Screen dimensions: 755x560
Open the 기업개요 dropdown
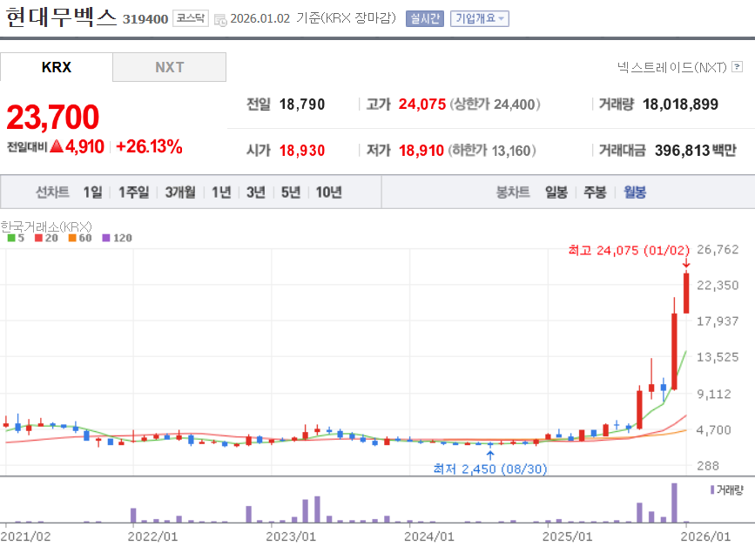480,19
